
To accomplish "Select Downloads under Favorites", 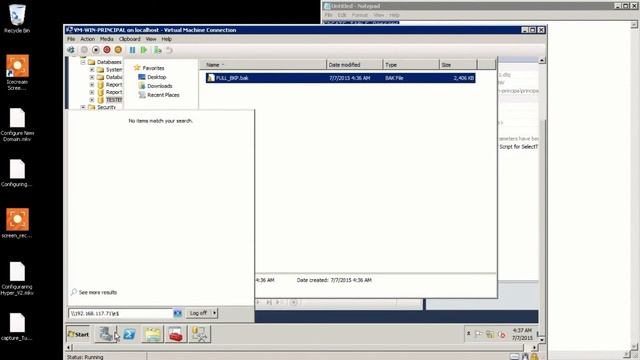I will (x=156, y=86).
